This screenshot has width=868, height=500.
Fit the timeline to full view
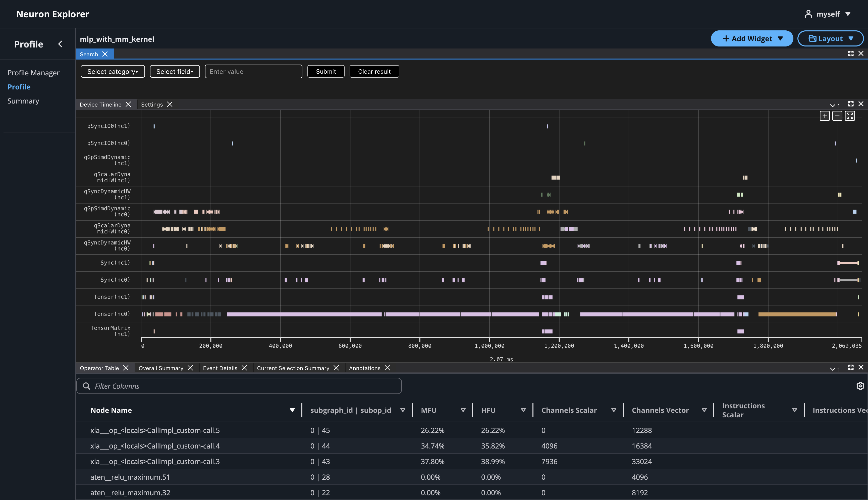(x=849, y=116)
